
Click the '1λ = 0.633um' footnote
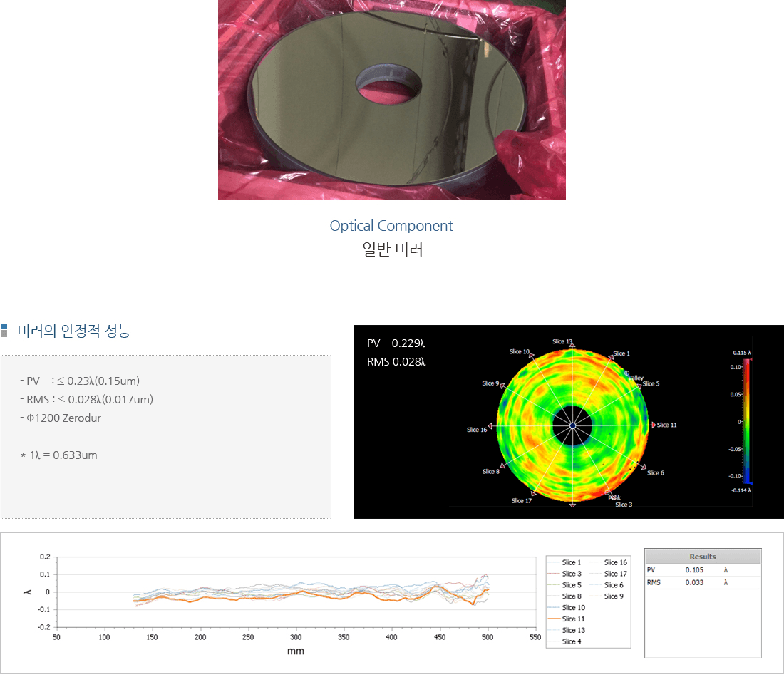click(59, 455)
